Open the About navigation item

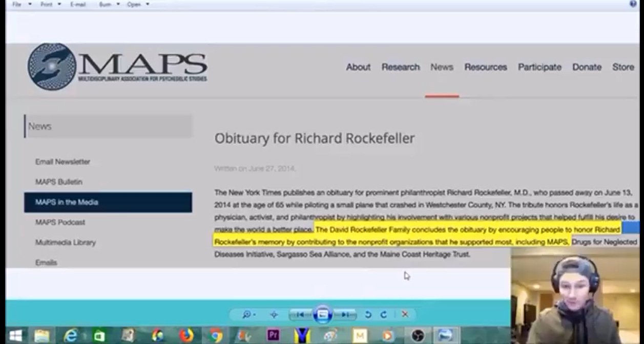[x=358, y=67]
